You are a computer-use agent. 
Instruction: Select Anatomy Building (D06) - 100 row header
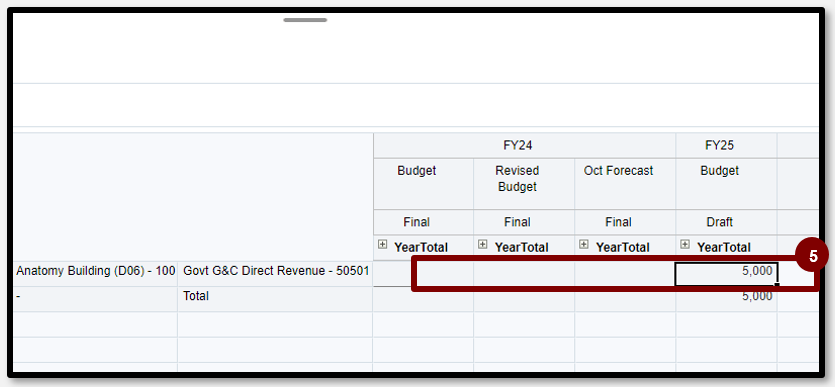(96, 271)
